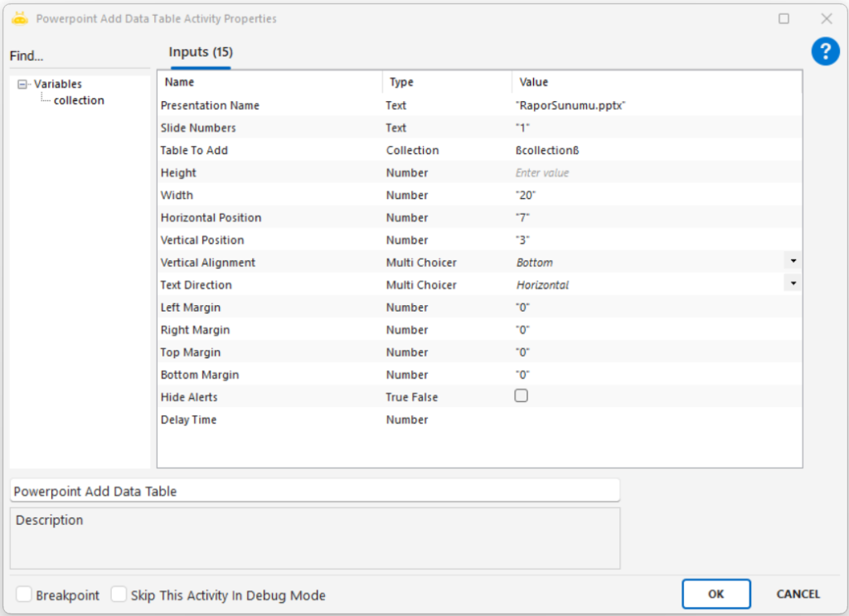
Task: Click the Height value field
Action: click(647, 172)
